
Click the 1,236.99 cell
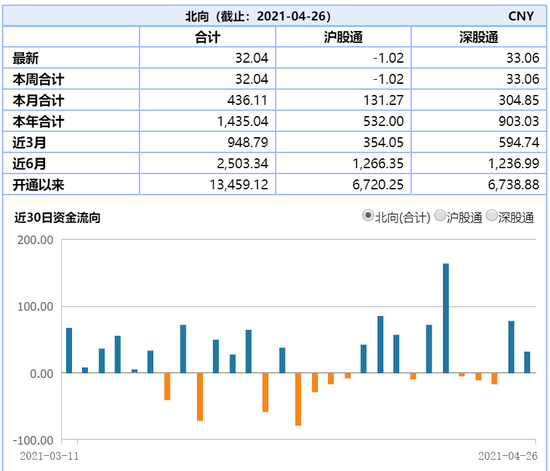click(x=514, y=163)
